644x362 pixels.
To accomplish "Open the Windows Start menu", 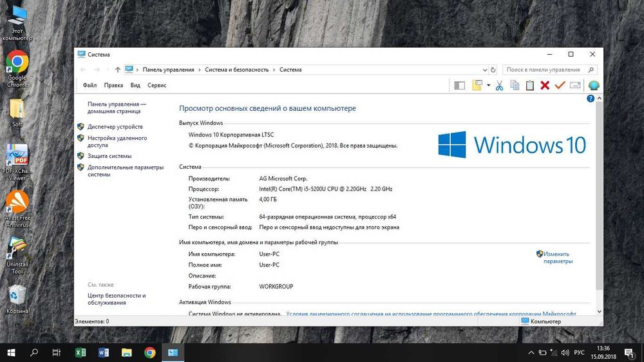I will 11,352.
